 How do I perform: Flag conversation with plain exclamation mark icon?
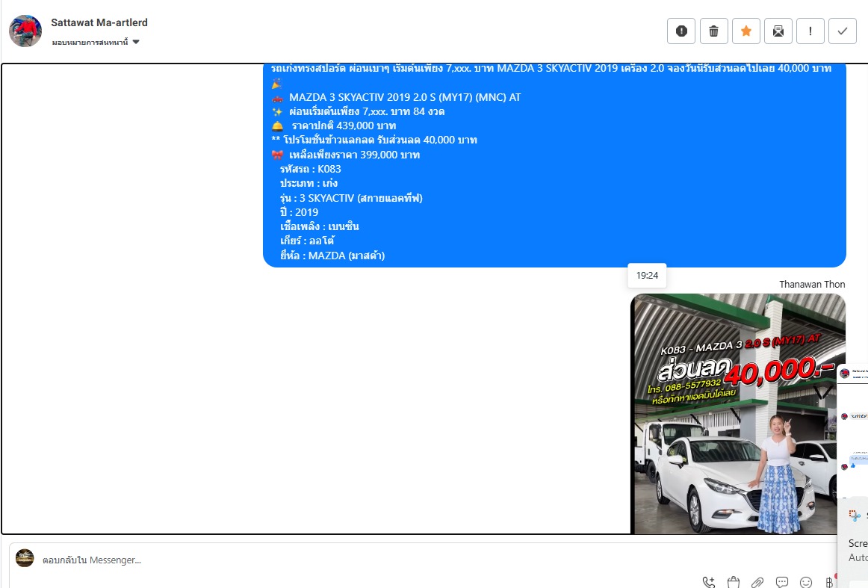810,31
